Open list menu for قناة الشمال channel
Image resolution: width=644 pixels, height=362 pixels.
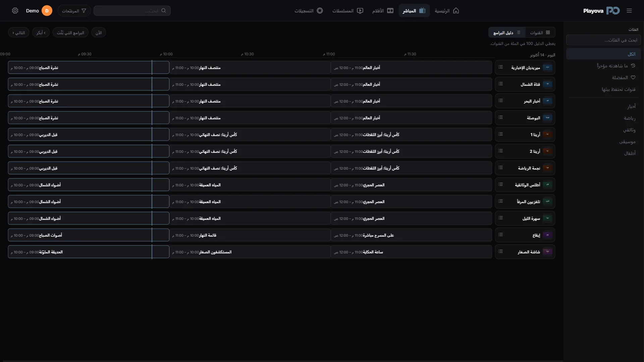pyautogui.click(x=500, y=84)
